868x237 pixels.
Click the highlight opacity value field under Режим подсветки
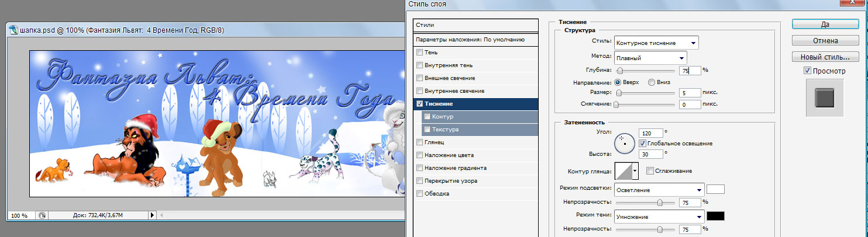[690, 203]
